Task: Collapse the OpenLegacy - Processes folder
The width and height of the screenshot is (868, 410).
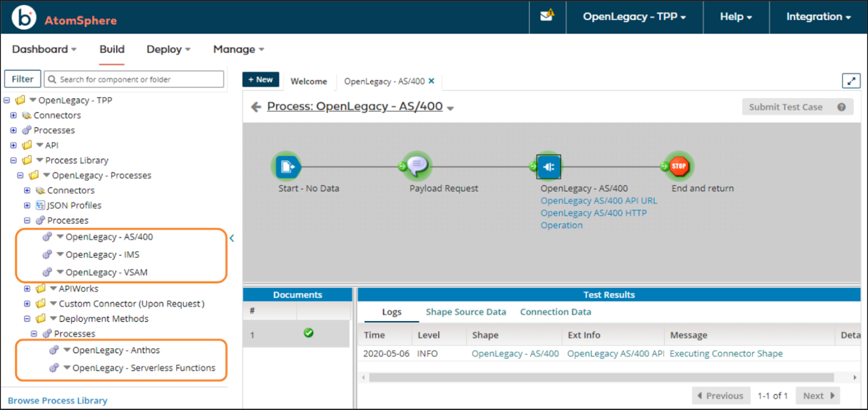Action: 20,175
